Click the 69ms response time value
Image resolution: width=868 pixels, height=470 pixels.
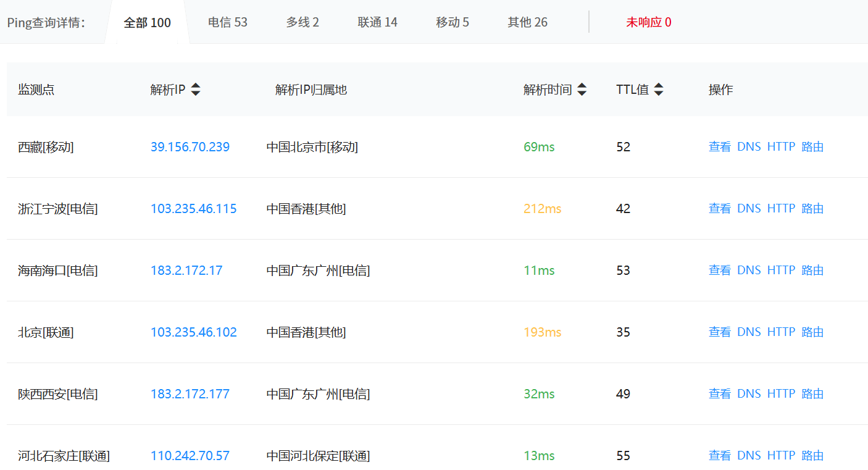(x=539, y=147)
